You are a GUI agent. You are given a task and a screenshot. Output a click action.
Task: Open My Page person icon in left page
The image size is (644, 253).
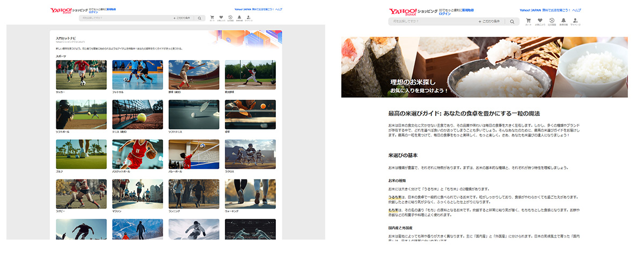[248, 18]
